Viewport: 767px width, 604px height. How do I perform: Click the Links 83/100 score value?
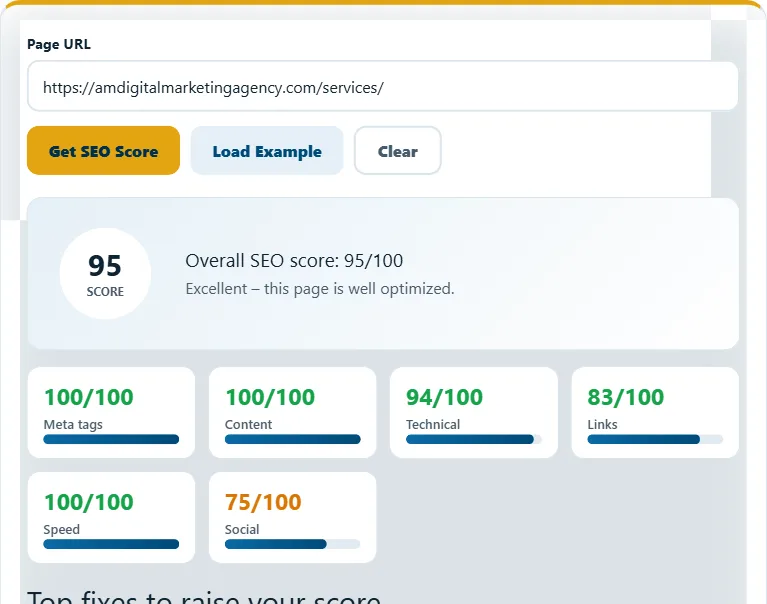point(626,397)
